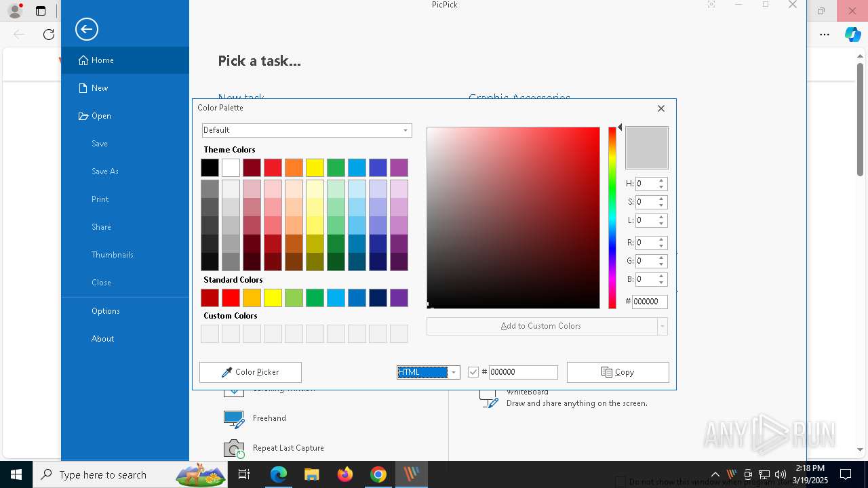Pick white theme color swatch

pyautogui.click(x=231, y=167)
